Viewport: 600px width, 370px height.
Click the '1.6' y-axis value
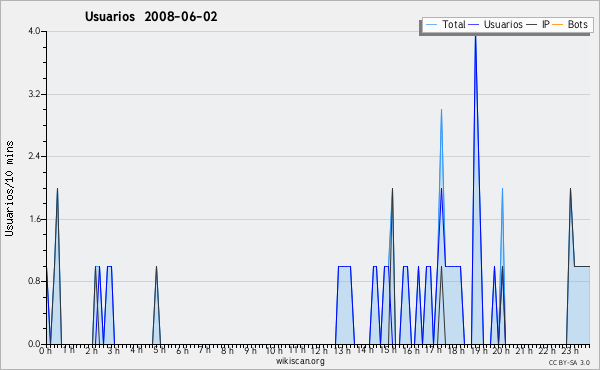pyautogui.click(x=34, y=219)
